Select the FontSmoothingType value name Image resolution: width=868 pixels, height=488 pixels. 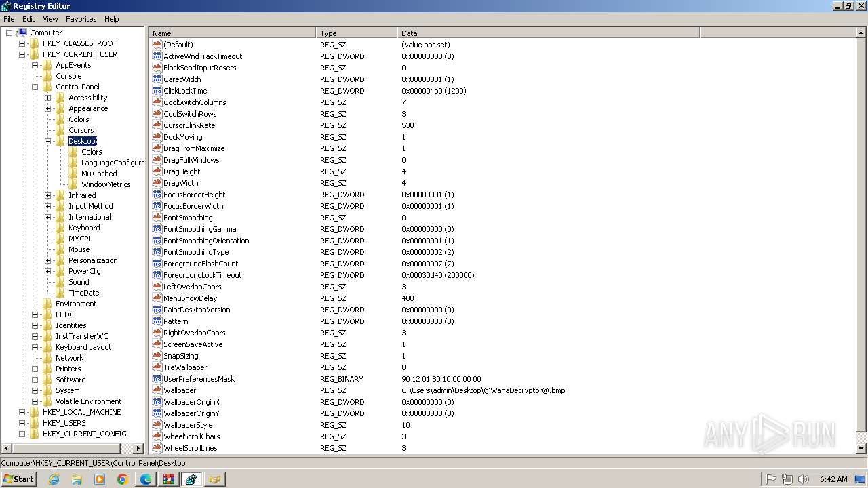196,252
